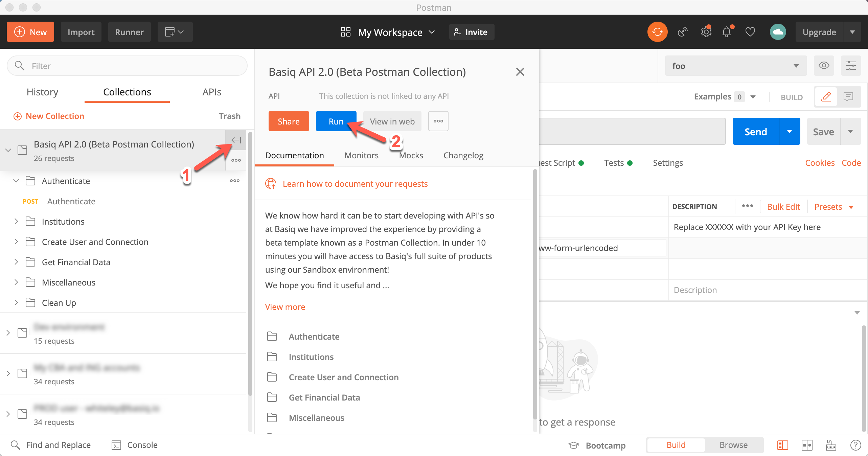Image resolution: width=868 pixels, height=456 pixels.
Task: Toggle the sidebar visibility icon
Action: 782,445
